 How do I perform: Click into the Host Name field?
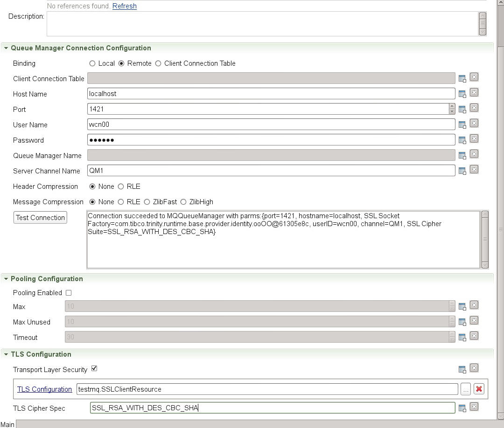click(x=271, y=94)
